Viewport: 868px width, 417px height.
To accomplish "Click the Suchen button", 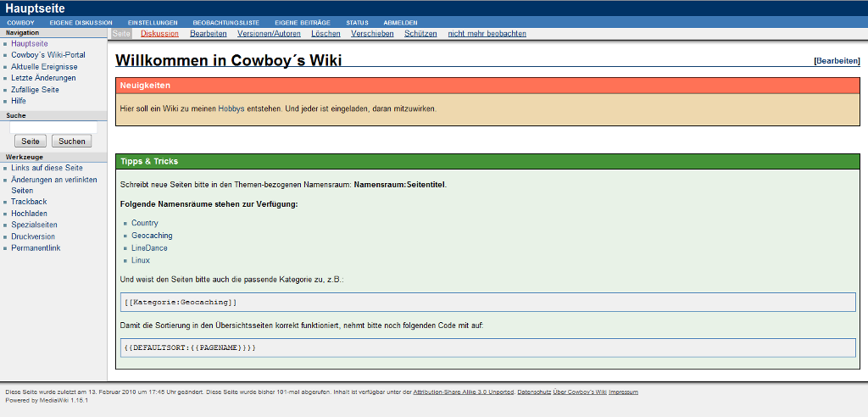I will coord(71,142).
